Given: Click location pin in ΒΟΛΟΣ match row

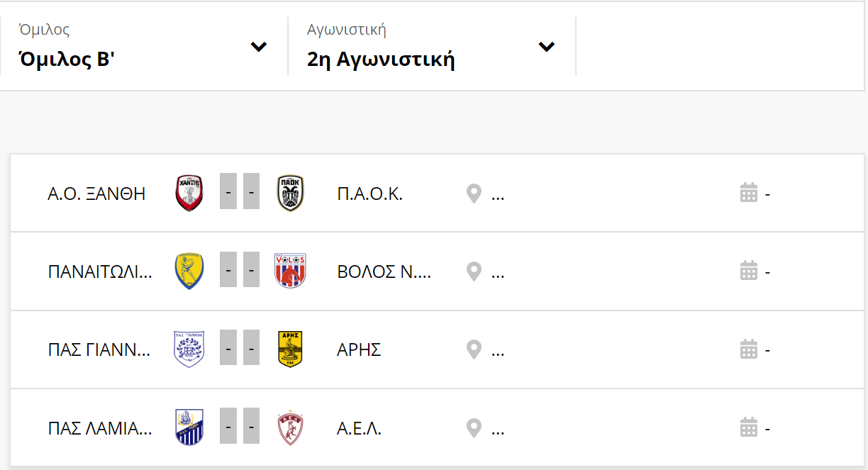Looking at the screenshot, I should point(474,272).
